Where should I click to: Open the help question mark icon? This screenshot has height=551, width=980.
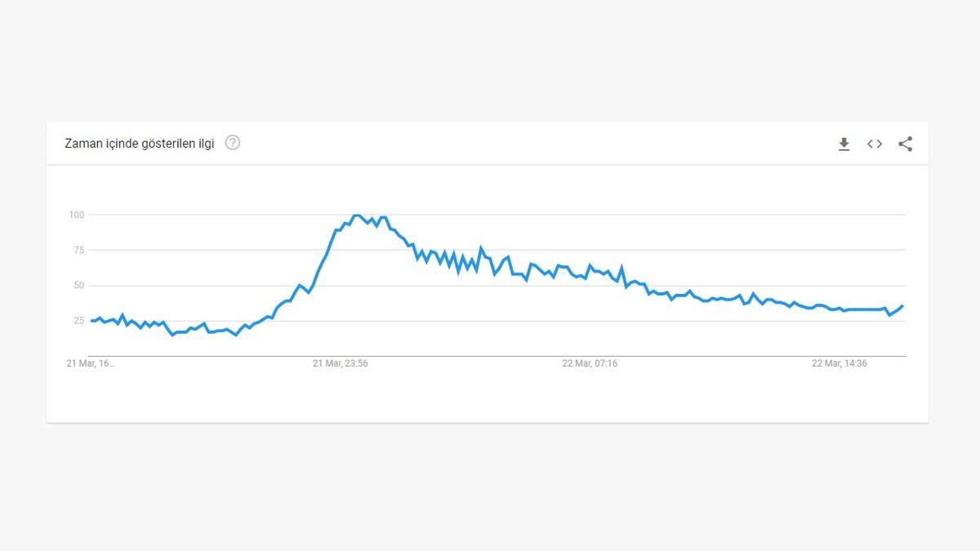tap(233, 143)
